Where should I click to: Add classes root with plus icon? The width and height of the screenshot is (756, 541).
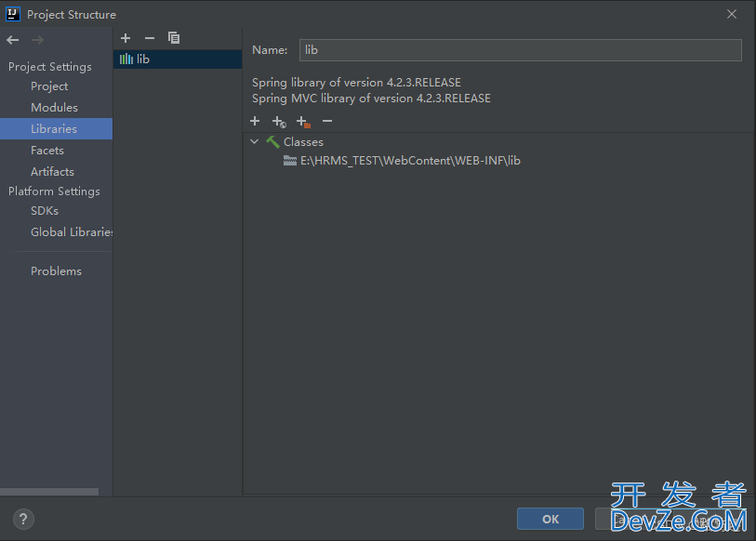[255, 121]
